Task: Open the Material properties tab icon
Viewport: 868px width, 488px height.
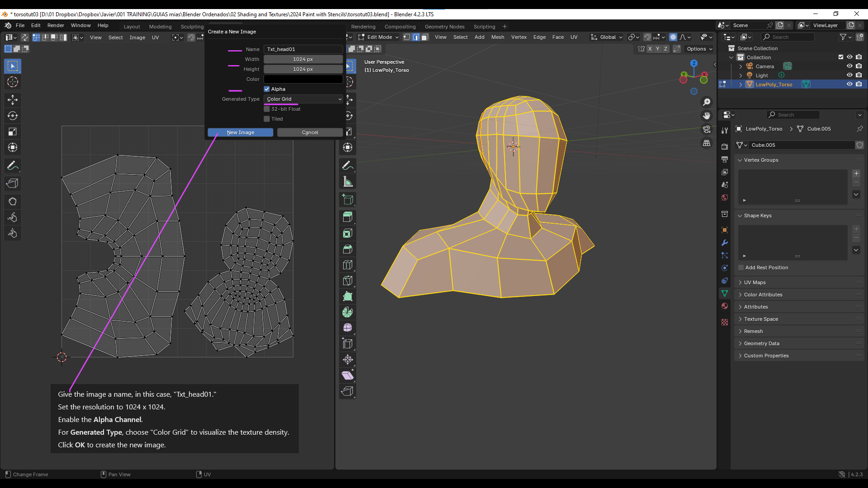Action: click(x=725, y=306)
